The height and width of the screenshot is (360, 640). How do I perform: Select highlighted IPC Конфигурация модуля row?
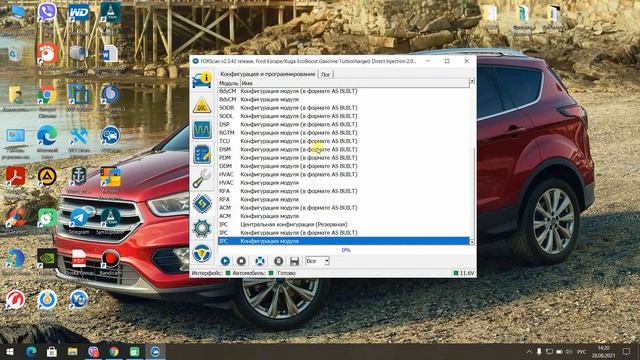pyautogui.click(x=344, y=241)
